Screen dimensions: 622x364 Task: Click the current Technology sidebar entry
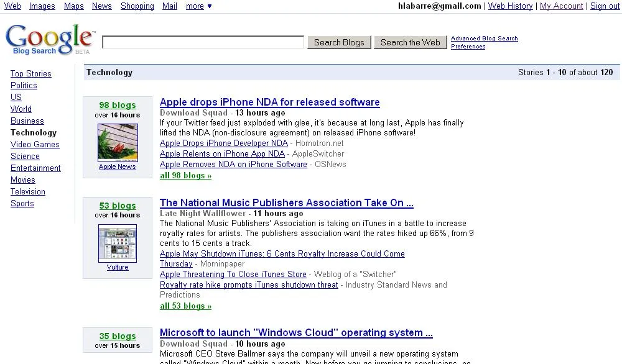pos(34,133)
